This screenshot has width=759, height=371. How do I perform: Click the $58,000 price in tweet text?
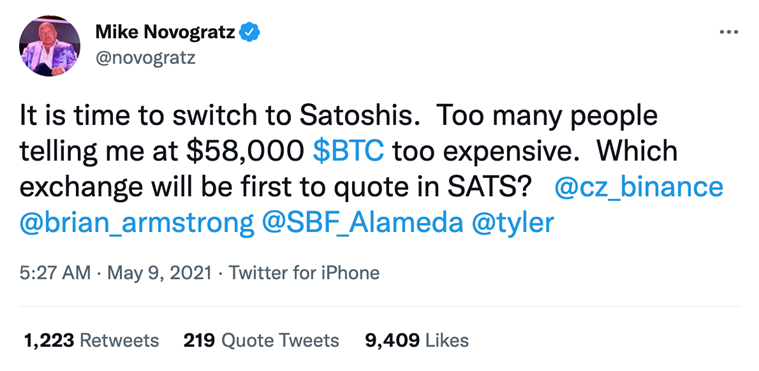(x=250, y=152)
